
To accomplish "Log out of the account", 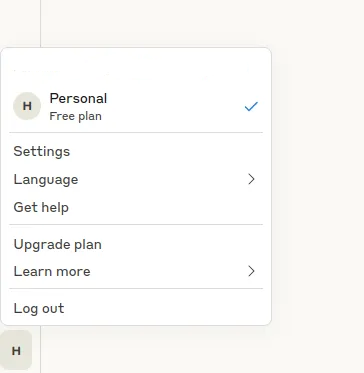I will point(136,308).
